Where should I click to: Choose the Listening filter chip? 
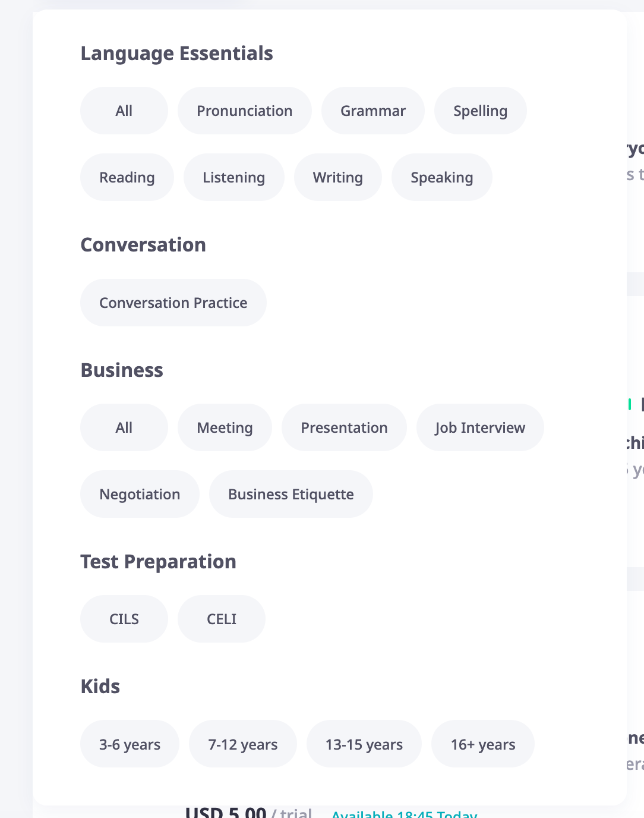tap(234, 177)
